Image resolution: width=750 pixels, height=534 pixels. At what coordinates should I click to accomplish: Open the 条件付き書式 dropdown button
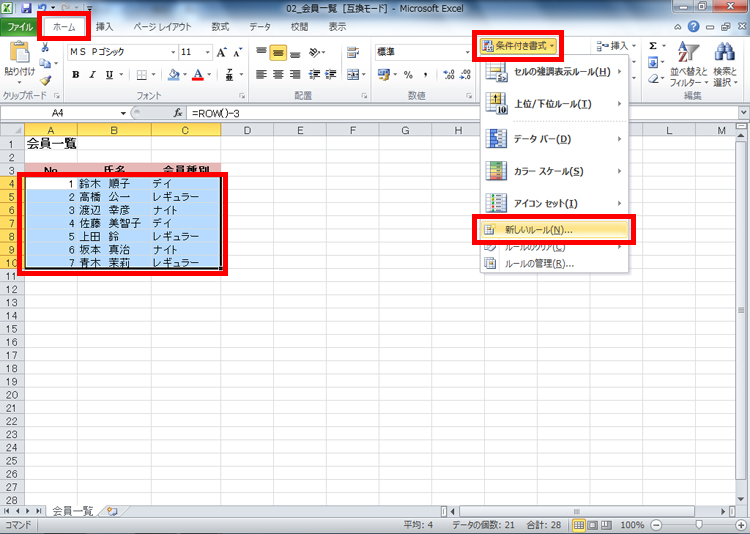tap(518, 46)
